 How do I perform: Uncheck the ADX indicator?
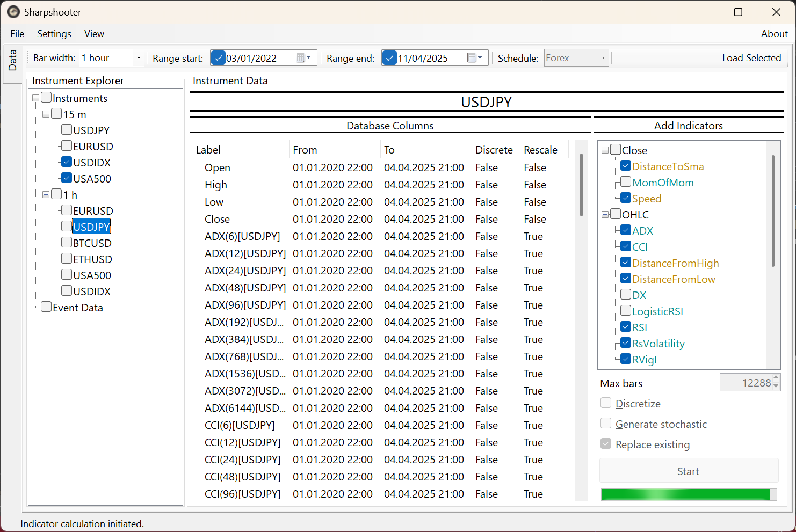[626, 230]
